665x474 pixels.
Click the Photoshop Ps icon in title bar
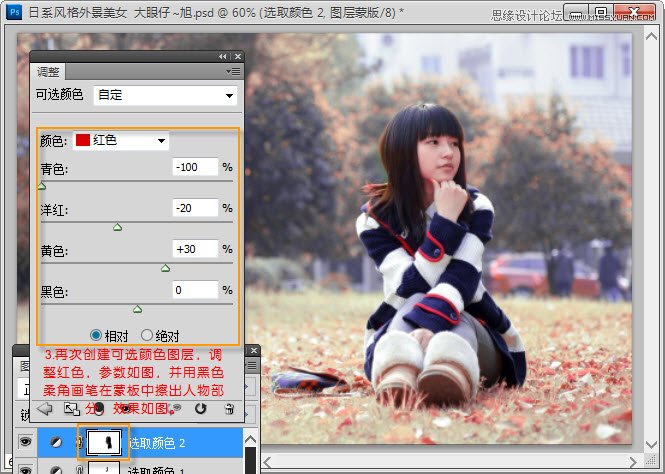(14, 11)
